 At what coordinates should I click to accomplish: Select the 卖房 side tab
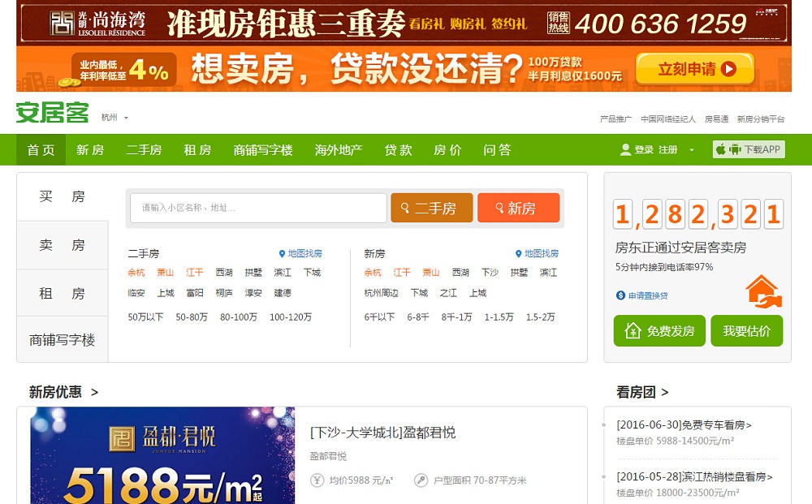tap(63, 245)
